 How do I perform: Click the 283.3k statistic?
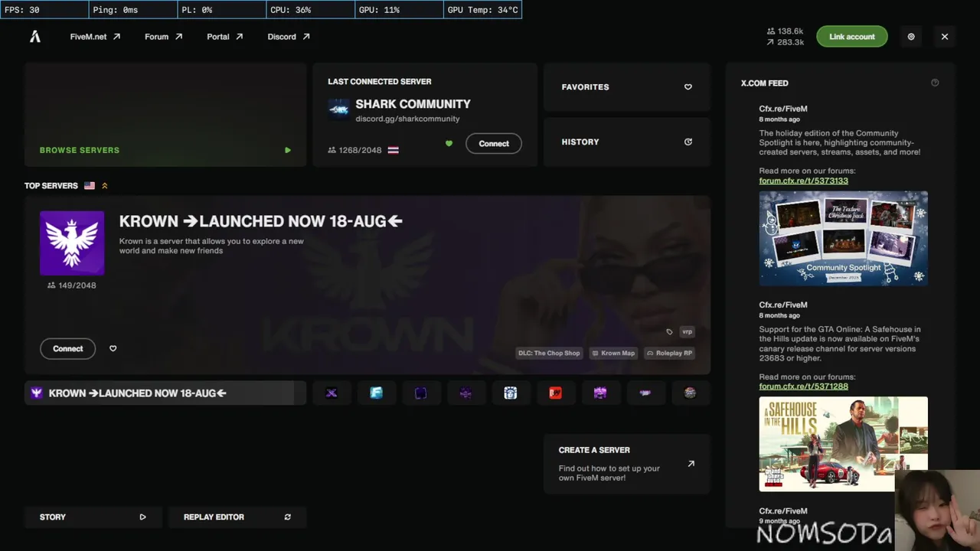pyautogui.click(x=790, y=43)
